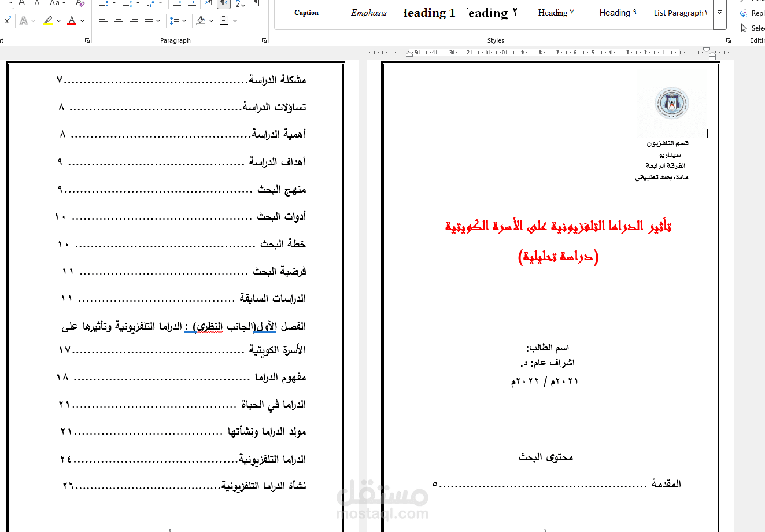Viewport: 765px width, 532px height.
Task: Open Paragraph settings dialog launcher
Action: point(264,40)
